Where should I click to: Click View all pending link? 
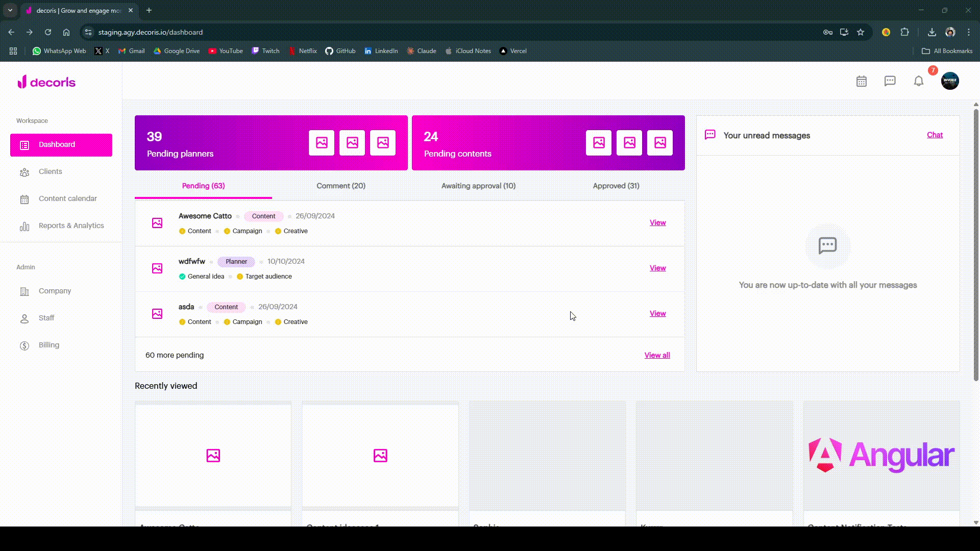[657, 356]
